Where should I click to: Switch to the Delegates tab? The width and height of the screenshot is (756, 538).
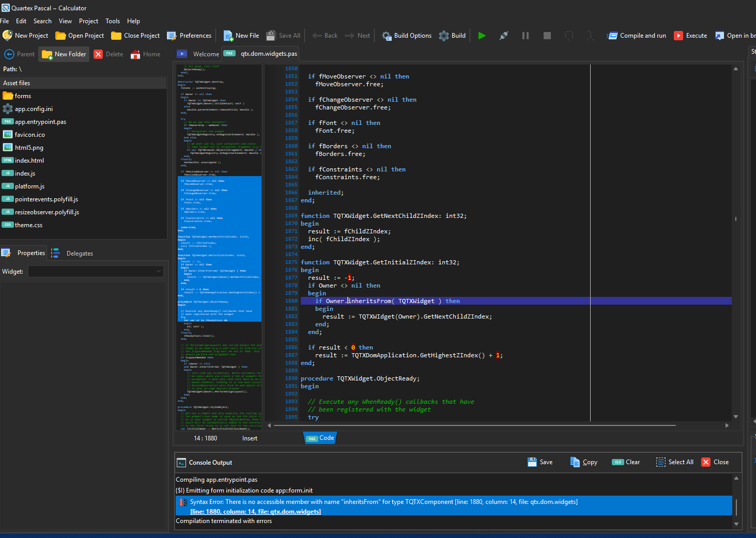pyautogui.click(x=79, y=254)
